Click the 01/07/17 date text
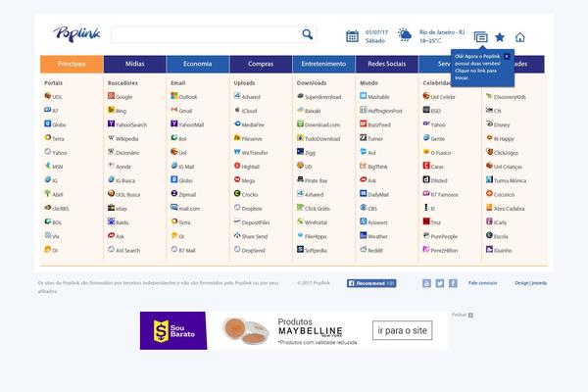Image resolution: width=588 pixels, height=392 pixels. [377, 32]
